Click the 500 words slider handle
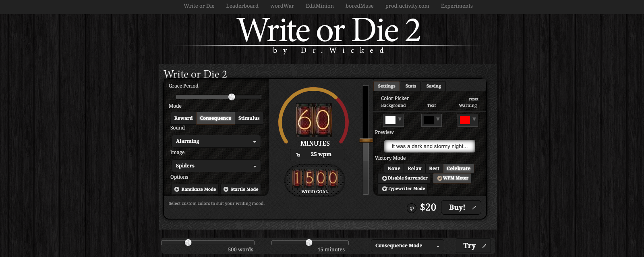 click(x=188, y=242)
